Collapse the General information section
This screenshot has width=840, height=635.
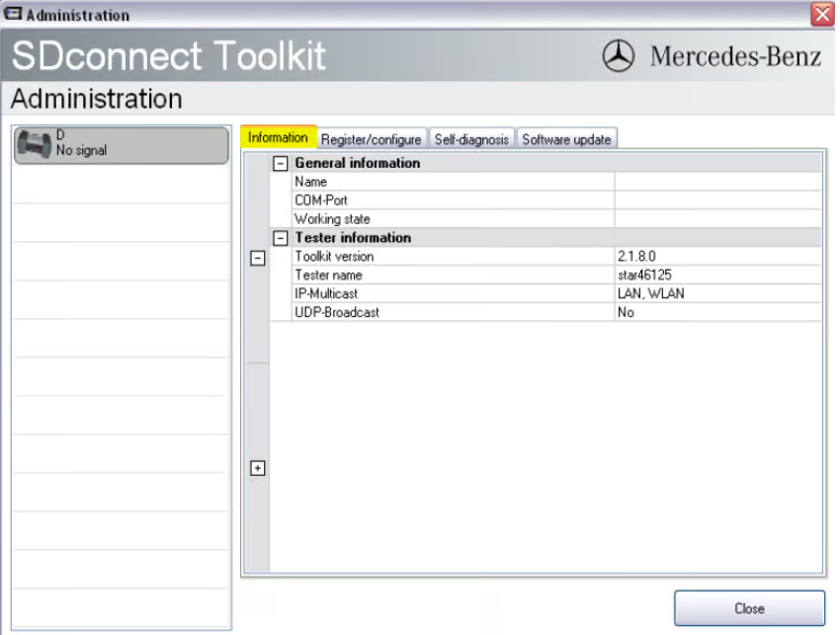[281, 163]
